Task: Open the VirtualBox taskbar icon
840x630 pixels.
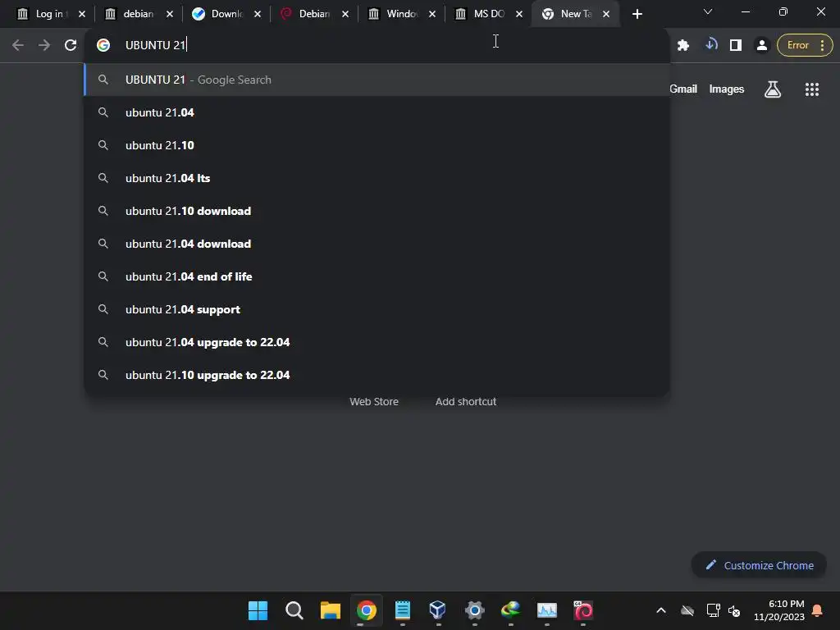Action: 438,610
